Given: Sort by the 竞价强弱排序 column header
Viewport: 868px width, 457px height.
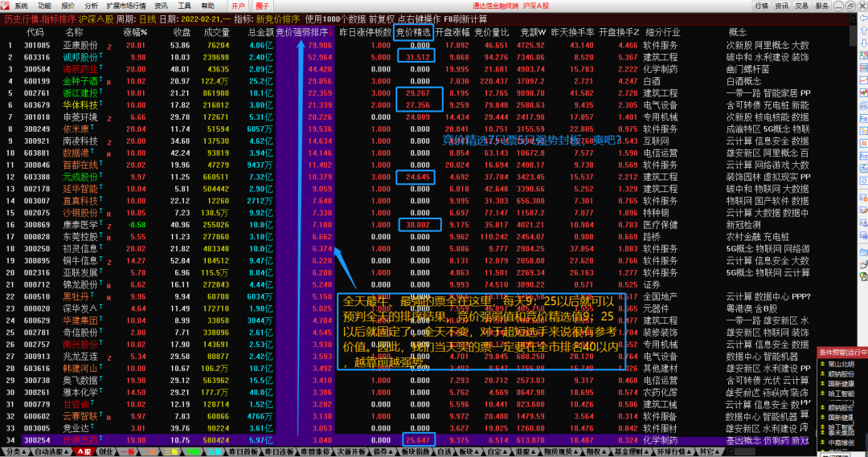Looking at the screenshot, I should tap(301, 32).
